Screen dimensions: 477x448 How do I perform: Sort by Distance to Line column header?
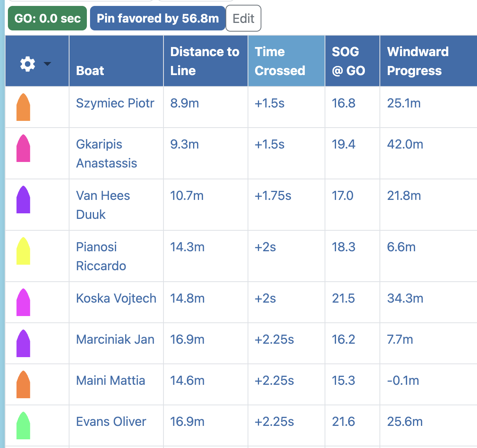click(205, 61)
